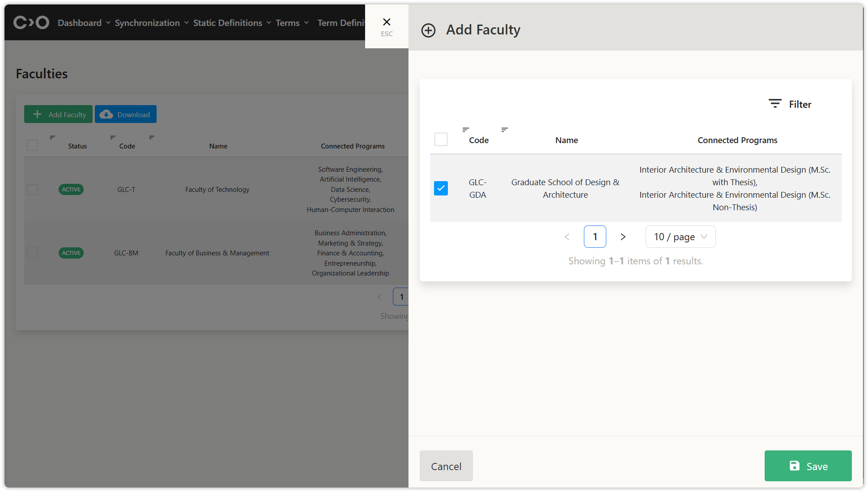The height and width of the screenshot is (492, 868).
Task: Click the X close icon above ESC
Action: coord(387,22)
